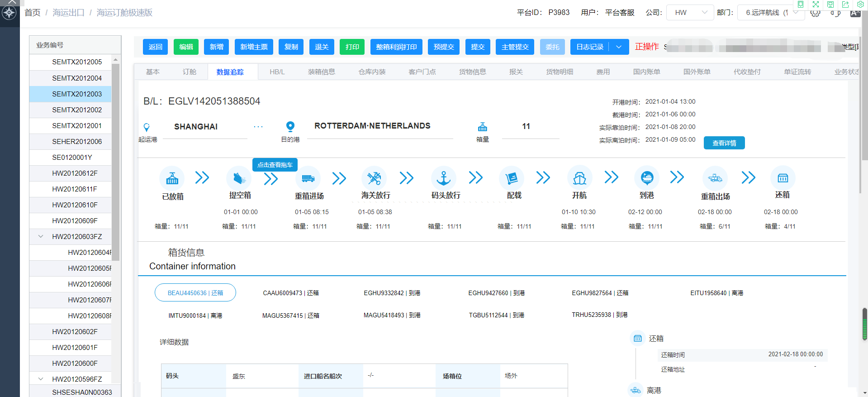Click the compass logo at top left

[x=9, y=13]
